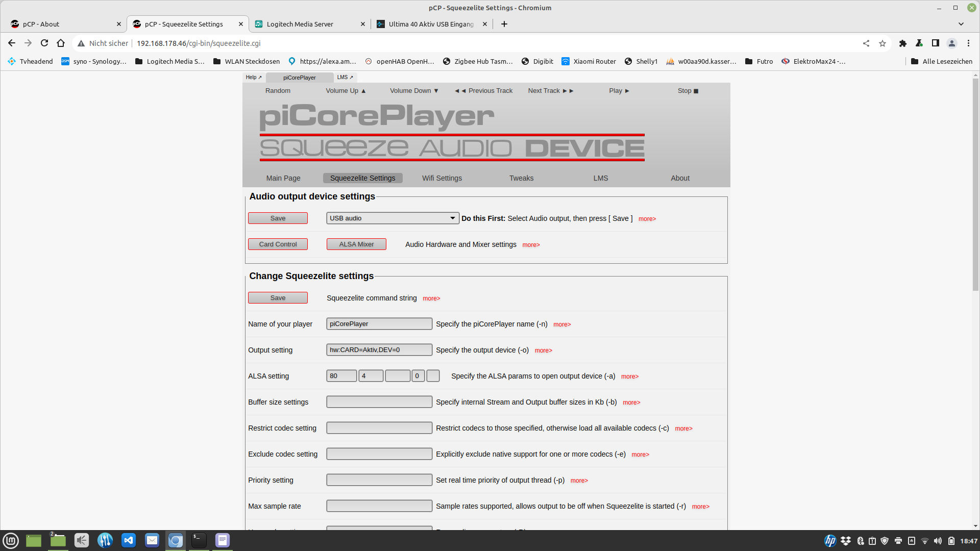Click Volume Up control

(x=346, y=91)
